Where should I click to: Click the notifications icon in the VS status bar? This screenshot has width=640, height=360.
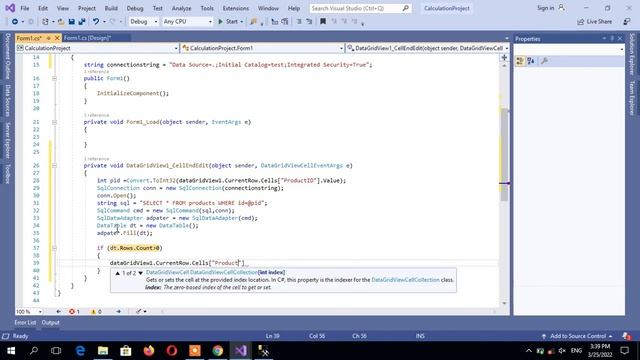coord(627,336)
